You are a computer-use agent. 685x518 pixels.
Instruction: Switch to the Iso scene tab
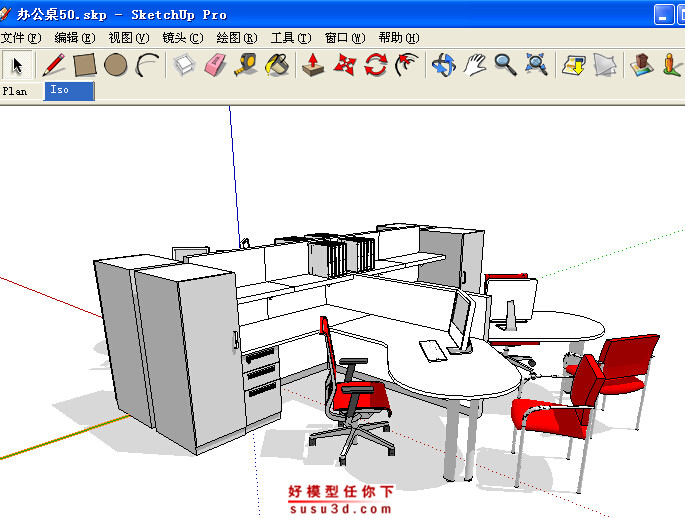coord(69,90)
